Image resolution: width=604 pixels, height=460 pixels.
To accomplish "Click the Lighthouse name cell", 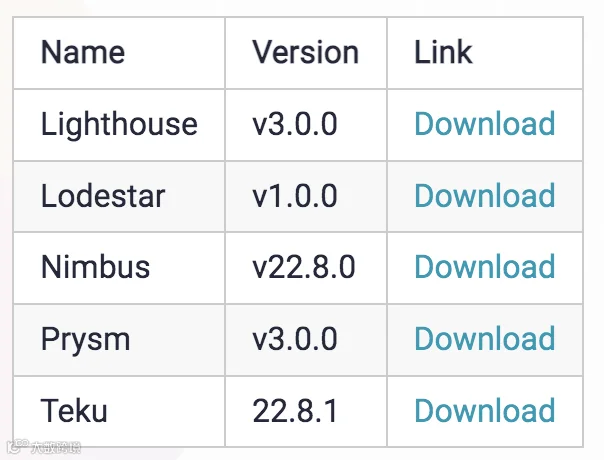I will tap(119, 125).
